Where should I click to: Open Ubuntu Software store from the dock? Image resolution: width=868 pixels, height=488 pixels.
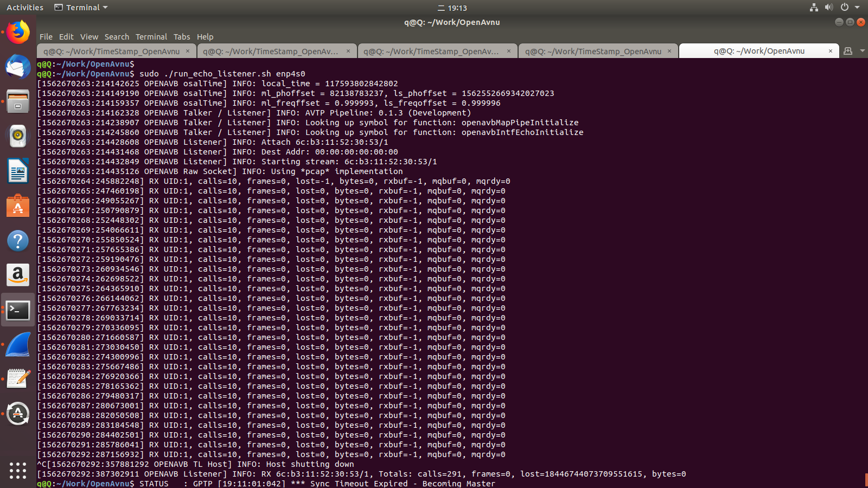(17, 206)
